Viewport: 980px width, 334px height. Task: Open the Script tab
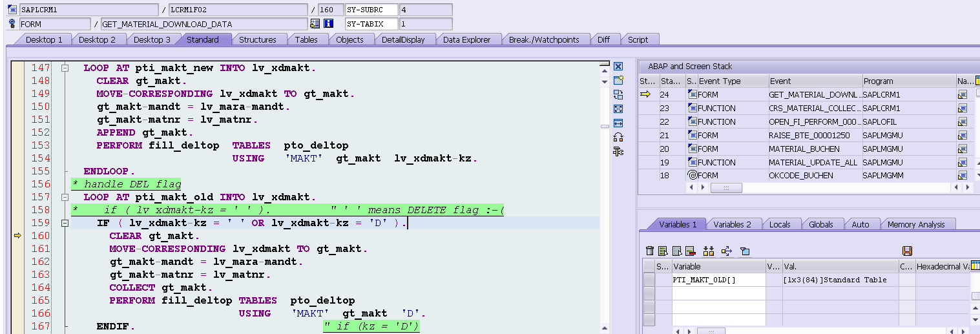(x=638, y=39)
